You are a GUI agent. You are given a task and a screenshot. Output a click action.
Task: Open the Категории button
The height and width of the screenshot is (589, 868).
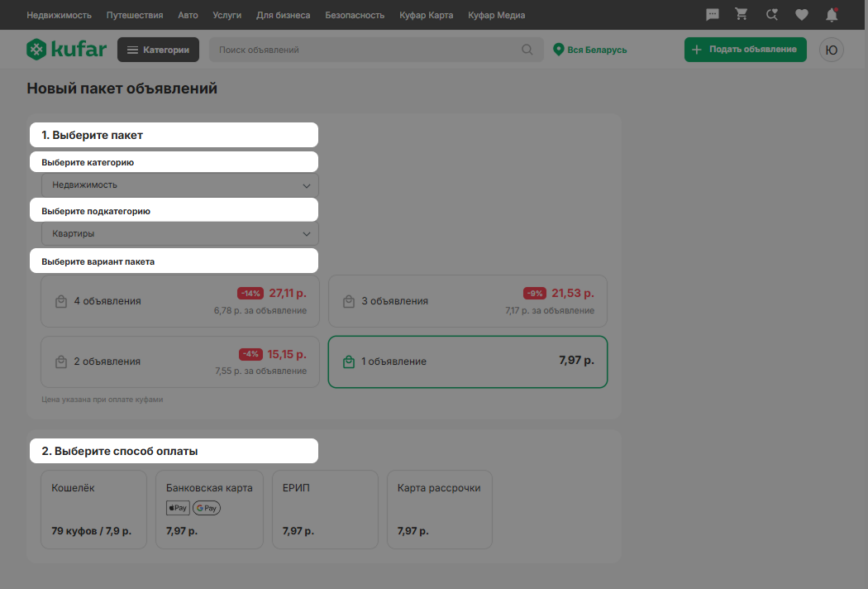(159, 50)
